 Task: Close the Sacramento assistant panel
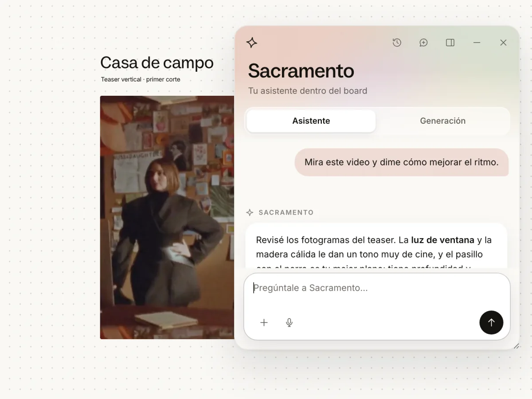[x=503, y=43]
